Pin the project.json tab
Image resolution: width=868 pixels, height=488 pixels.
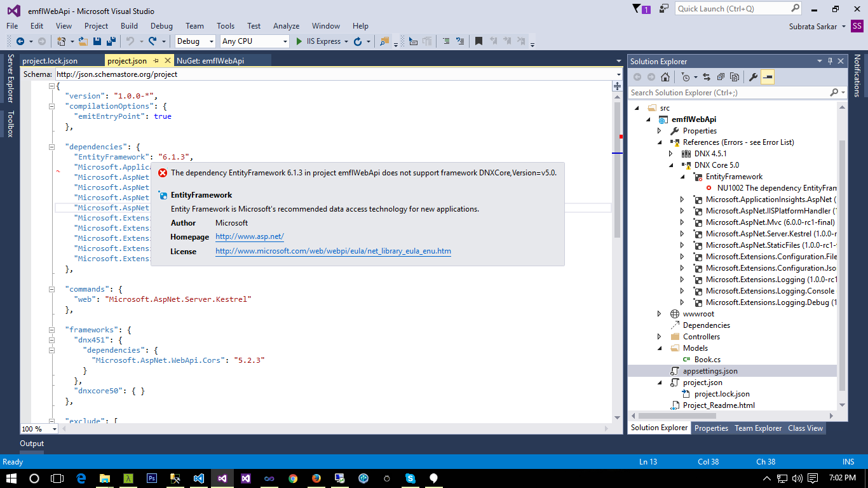click(x=156, y=61)
